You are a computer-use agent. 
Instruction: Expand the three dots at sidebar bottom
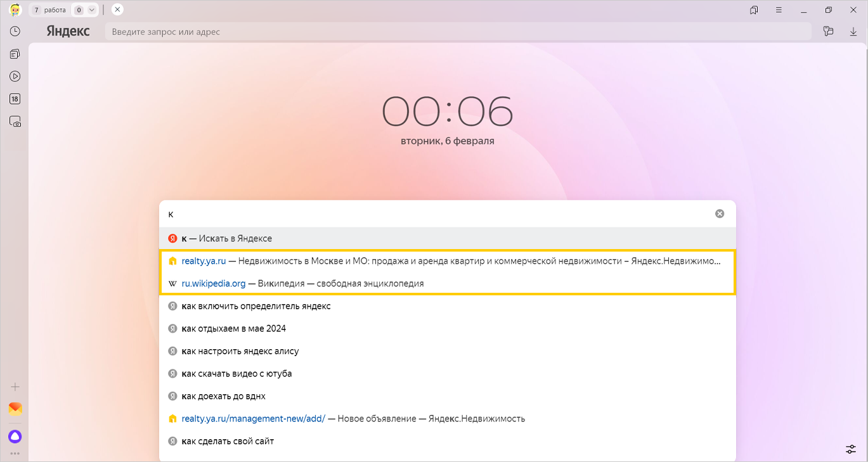pos(15,453)
